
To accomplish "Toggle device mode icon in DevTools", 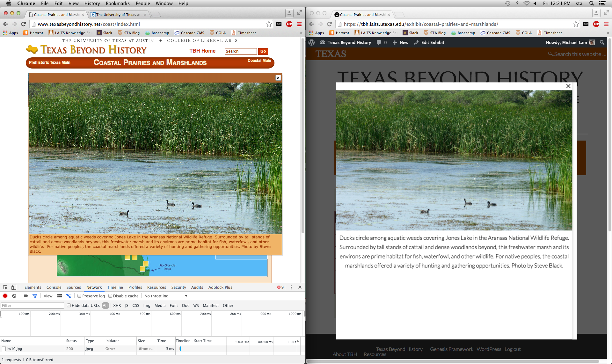I will point(14,287).
